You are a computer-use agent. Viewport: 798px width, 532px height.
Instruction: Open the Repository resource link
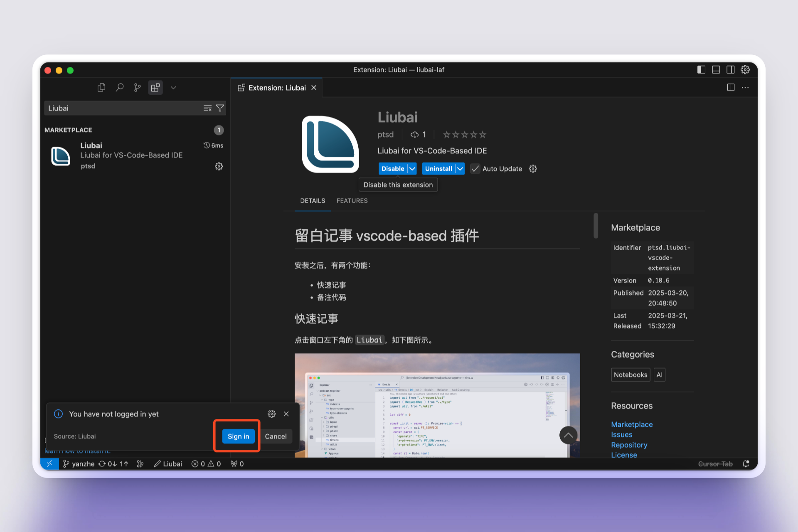[x=629, y=445]
